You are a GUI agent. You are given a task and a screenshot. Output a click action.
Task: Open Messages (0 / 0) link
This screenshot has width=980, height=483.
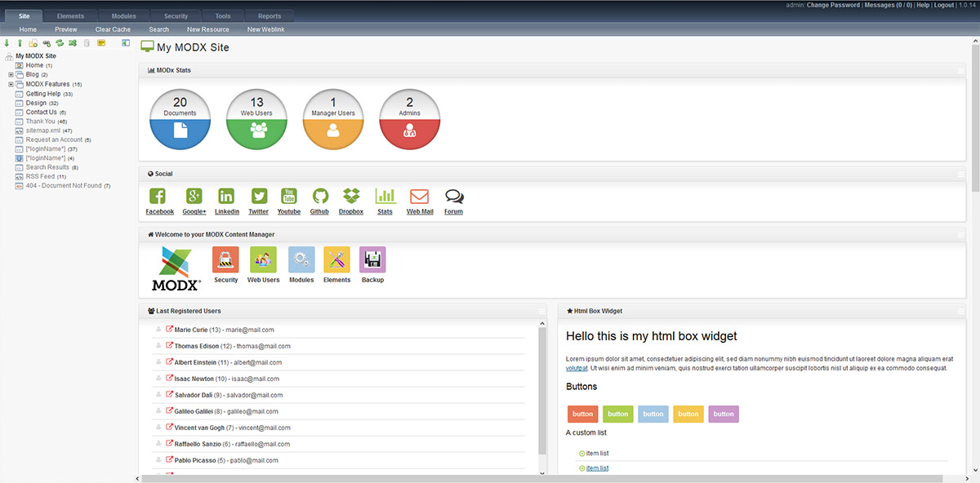pos(888,5)
